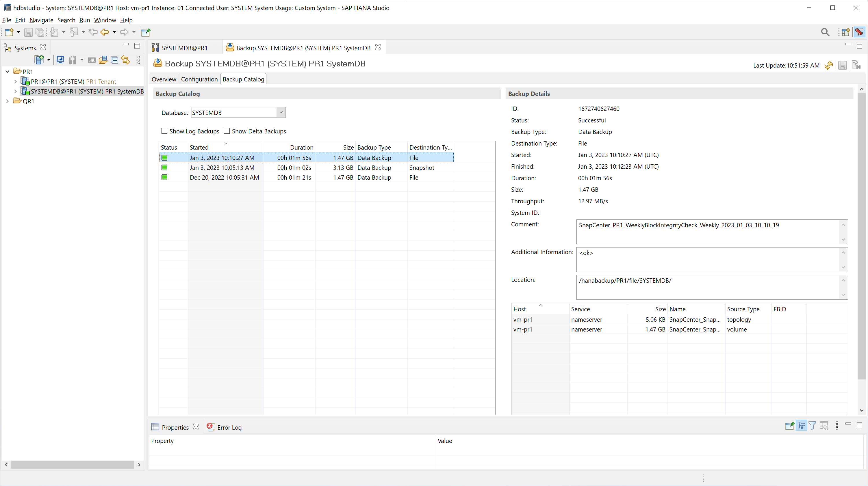Switch to the Configuration tab
Image resolution: width=868 pixels, height=486 pixels.
tap(199, 79)
